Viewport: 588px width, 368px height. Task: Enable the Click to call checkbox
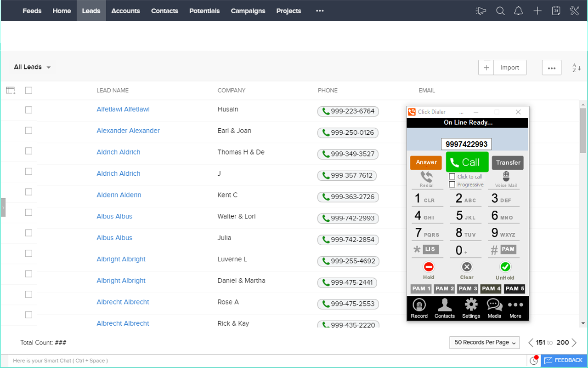coord(451,176)
